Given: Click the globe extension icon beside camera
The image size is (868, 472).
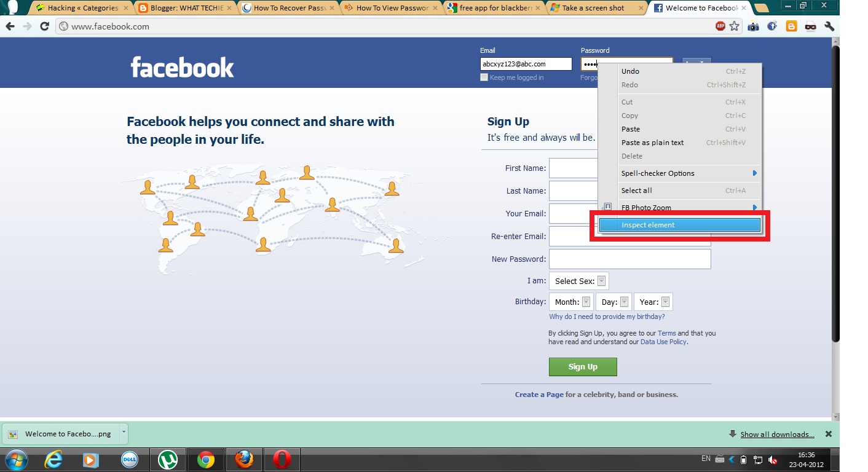Looking at the screenshot, I should point(772,26).
